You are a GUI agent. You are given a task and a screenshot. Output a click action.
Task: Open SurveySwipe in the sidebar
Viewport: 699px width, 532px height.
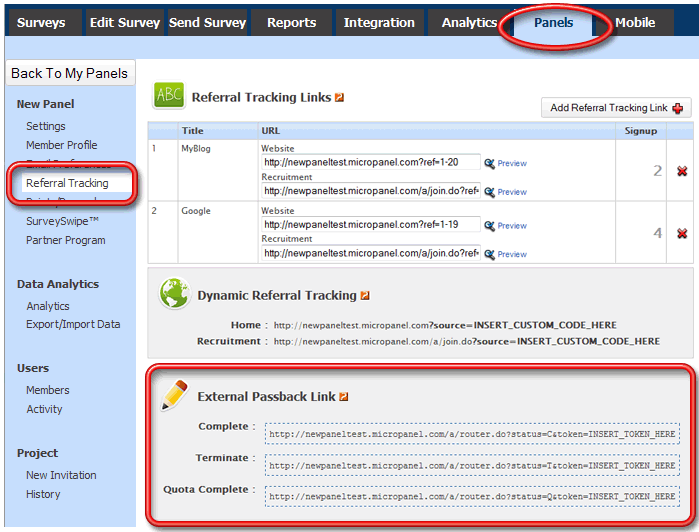62,221
